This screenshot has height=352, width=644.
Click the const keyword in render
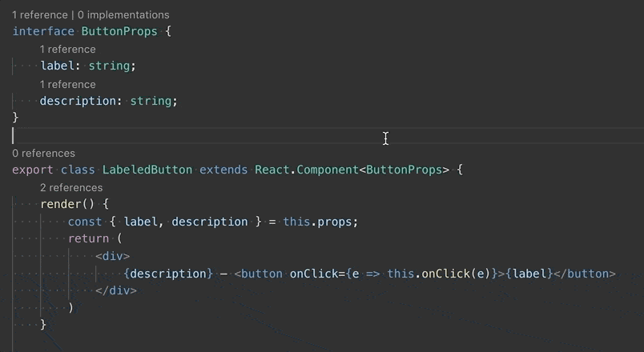point(84,222)
